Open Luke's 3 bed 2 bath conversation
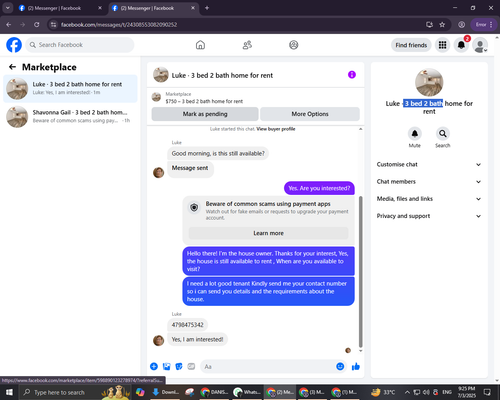500x400 pixels. click(x=70, y=89)
